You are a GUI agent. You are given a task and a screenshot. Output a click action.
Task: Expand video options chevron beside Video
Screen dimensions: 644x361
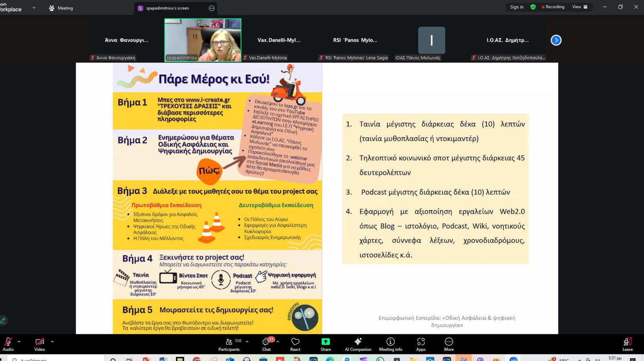click(52, 341)
